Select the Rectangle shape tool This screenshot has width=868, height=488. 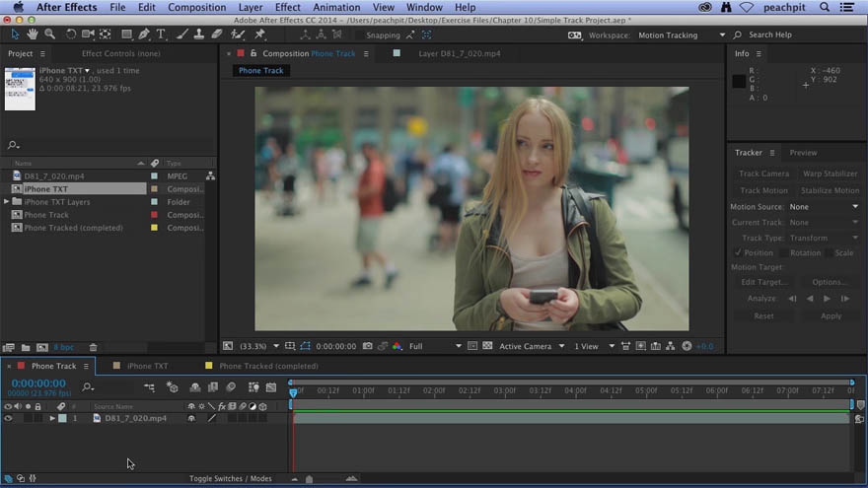point(127,35)
